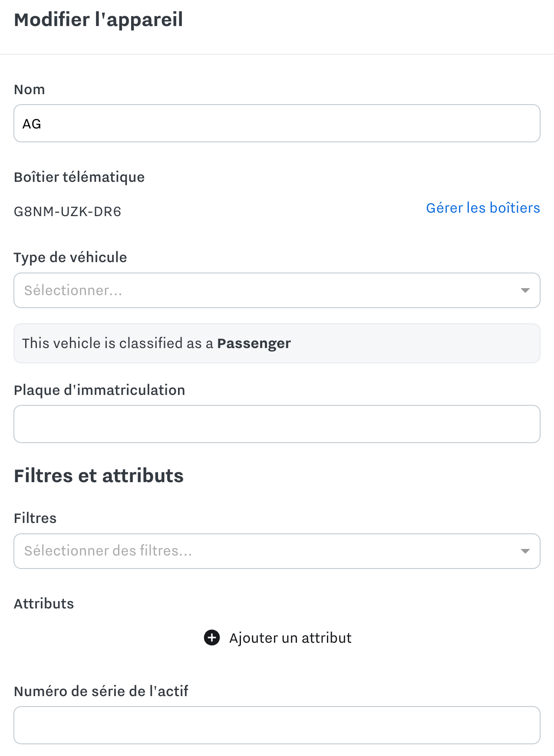Click the Type de véhicule label
The width and height of the screenshot is (554, 756).
70,257
